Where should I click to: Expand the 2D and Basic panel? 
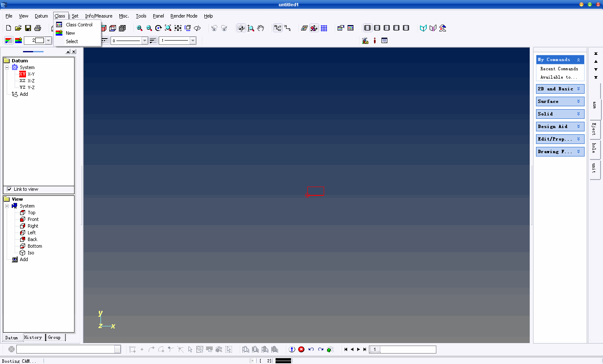click(x=560, y=89)
